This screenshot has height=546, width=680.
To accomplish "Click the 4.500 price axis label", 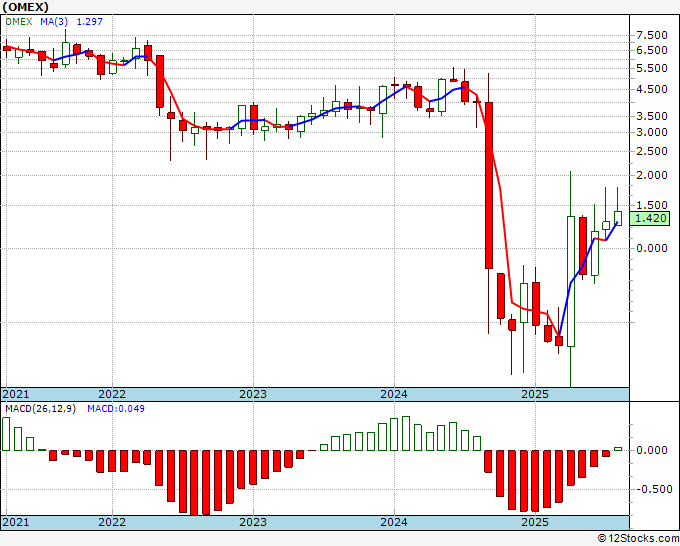I will (x=651, y=89).
